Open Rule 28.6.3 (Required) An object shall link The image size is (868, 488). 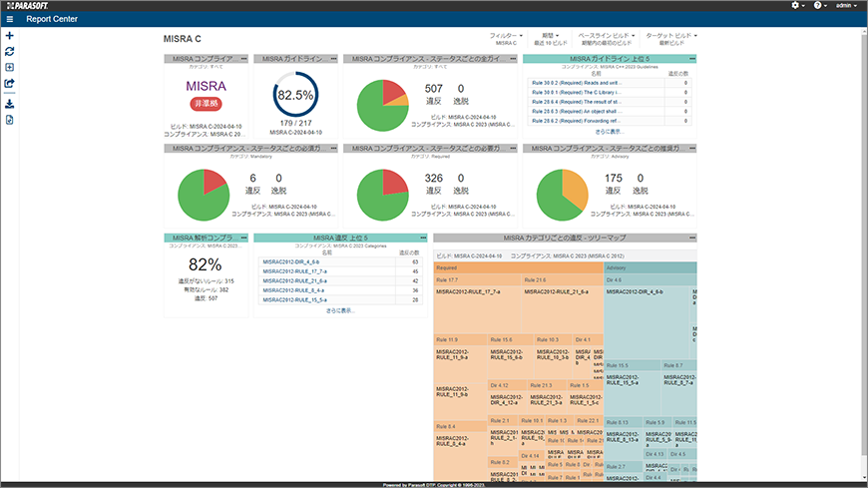pos(575,111)
